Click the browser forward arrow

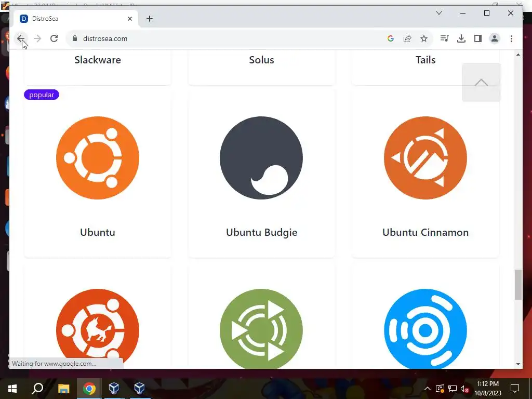click(x=37, y=38)
